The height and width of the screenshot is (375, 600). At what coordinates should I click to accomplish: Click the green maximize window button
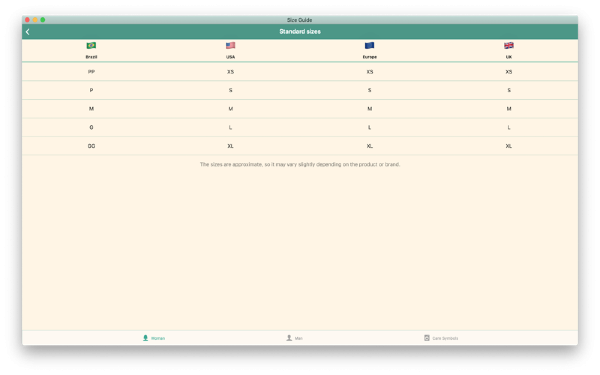(43, 20)
